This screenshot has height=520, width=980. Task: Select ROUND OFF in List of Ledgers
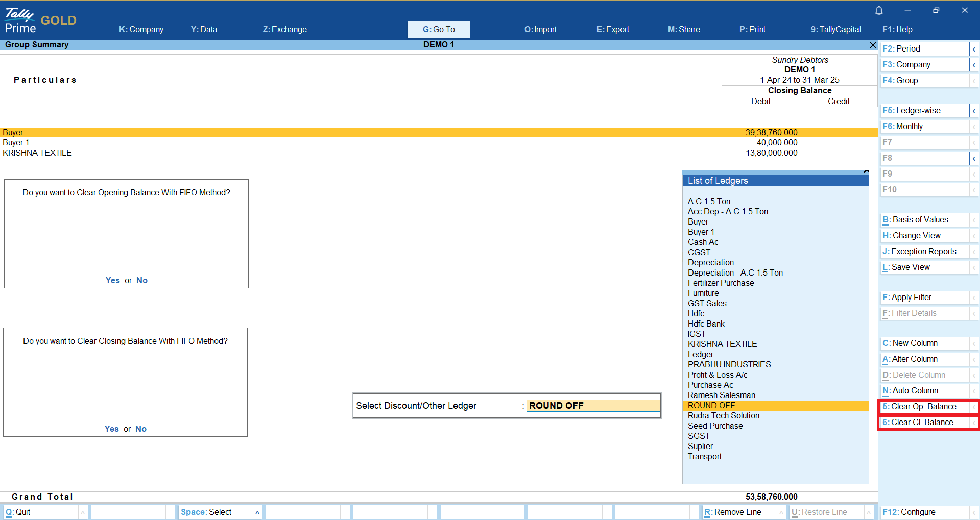coord(711,406)
